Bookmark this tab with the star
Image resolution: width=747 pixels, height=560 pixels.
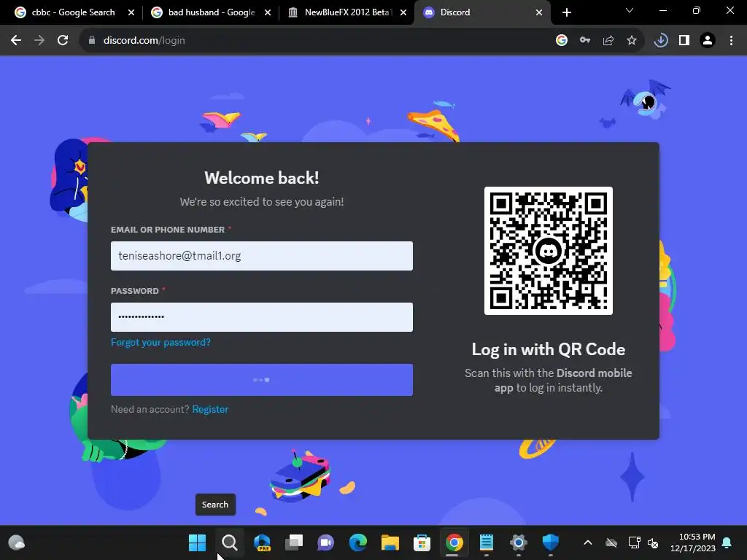tap(632, 41)
